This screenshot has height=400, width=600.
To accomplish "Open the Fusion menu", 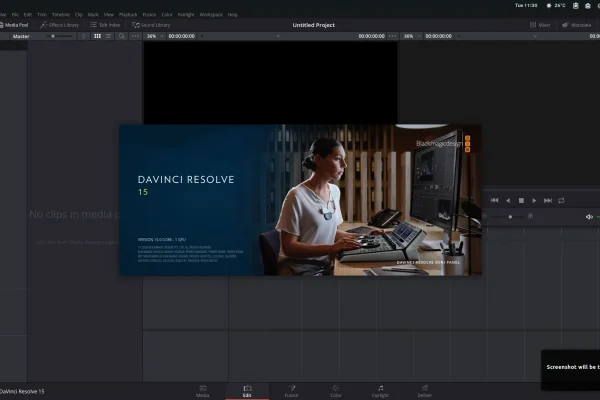I will pyautogui.click(x=149, y=15).
